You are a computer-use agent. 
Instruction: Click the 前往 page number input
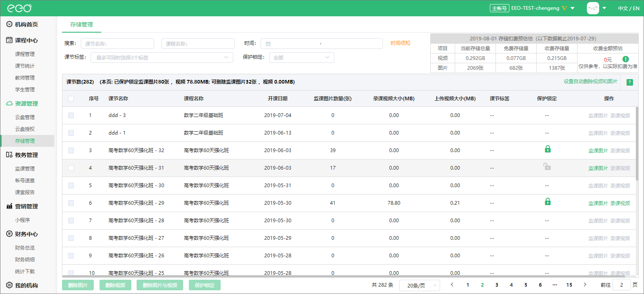(x=622, y=285)
